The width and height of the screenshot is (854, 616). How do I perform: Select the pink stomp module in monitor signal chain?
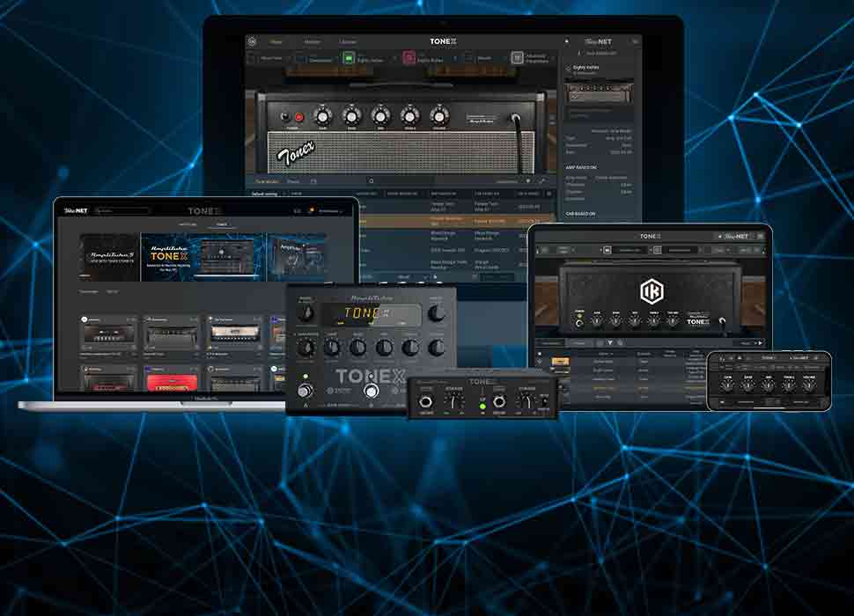(409, 58)
